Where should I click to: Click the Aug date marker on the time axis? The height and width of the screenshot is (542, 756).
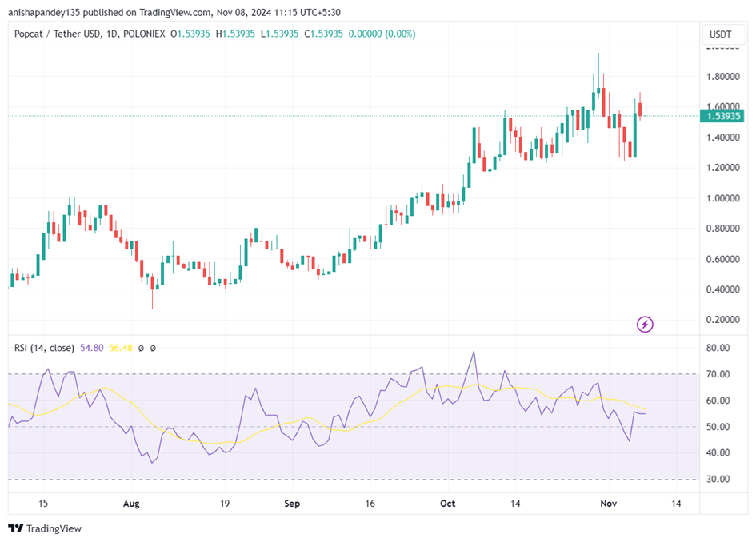pos(131,504)
